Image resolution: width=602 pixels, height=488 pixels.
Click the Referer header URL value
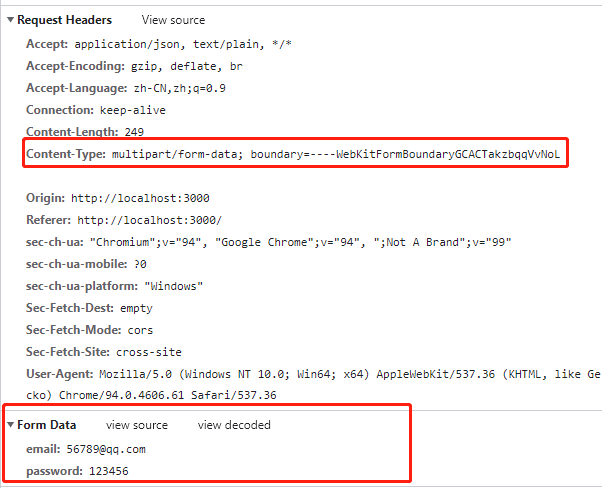(149, 220)
